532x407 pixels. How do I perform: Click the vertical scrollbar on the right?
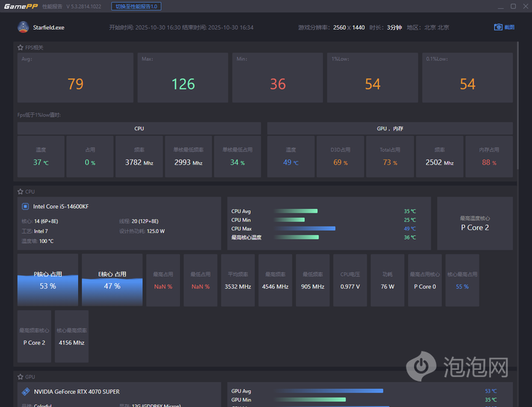[x=517, y=105]
